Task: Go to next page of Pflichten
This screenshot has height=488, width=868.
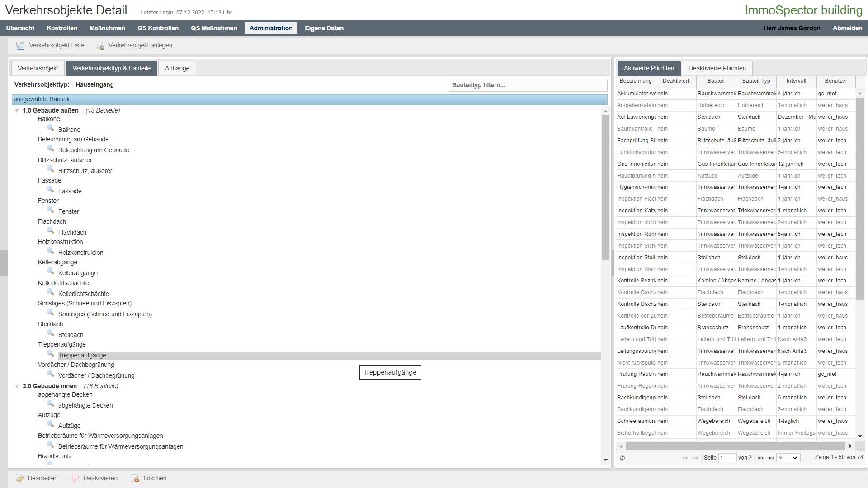Action: click(x=761, y=458)
